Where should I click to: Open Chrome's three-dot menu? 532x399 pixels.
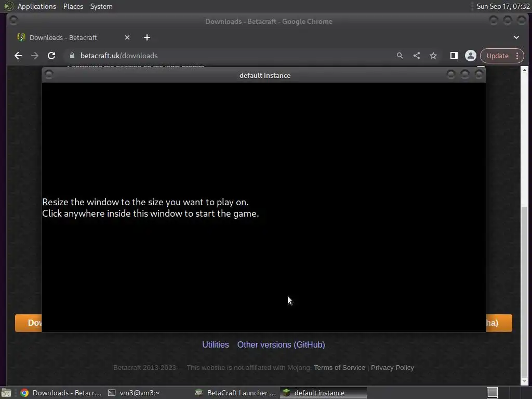pyautogui.click(x=517, y=56)
